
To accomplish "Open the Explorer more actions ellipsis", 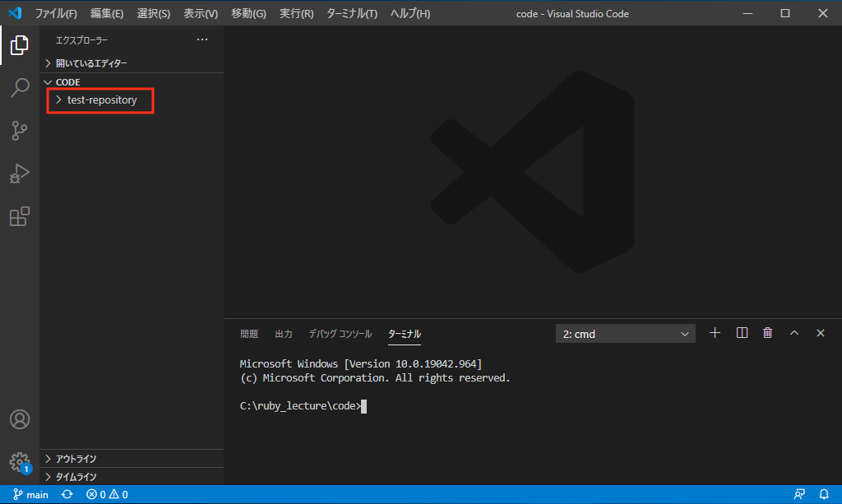I will click(202, 39).
